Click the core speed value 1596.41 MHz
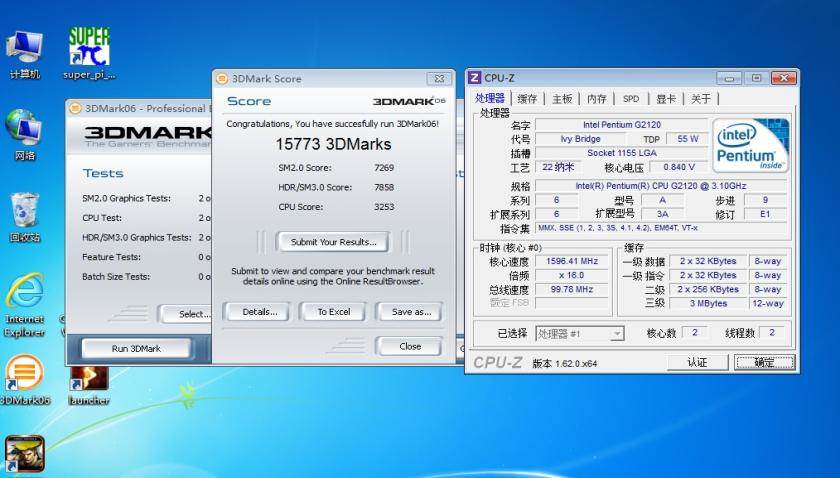The width and height of the screenshot is (840, 478). click(x=572, y=261)
